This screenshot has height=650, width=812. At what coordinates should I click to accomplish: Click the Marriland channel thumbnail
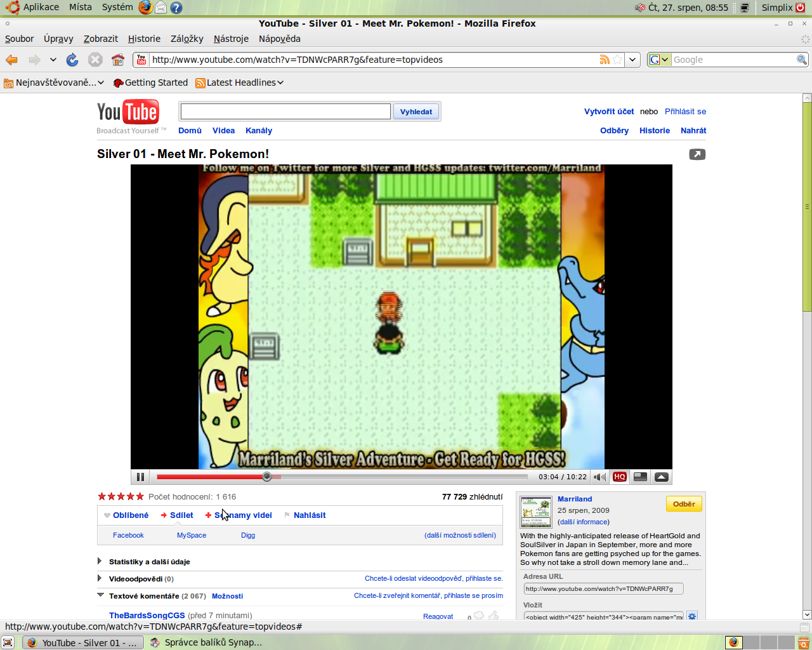tap(536, 513)
